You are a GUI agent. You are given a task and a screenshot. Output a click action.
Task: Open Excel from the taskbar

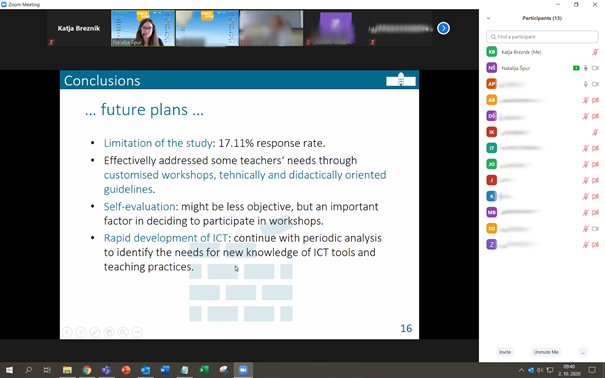coord(204,370)
